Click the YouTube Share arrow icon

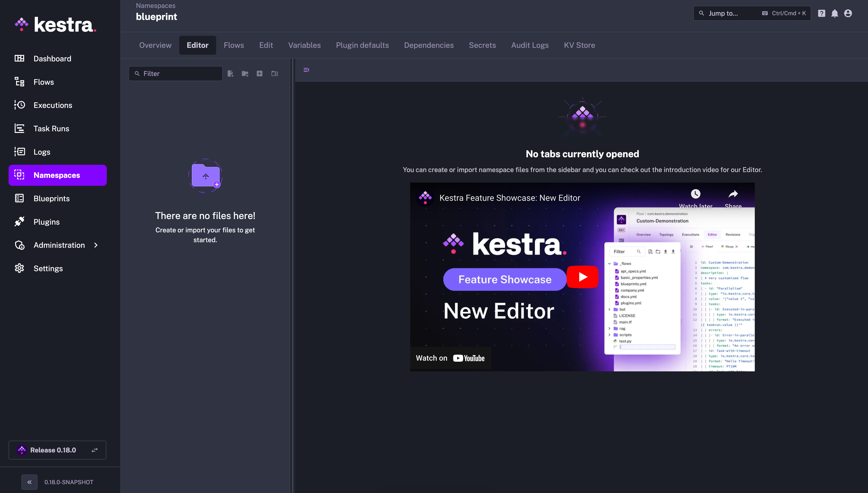733,194
